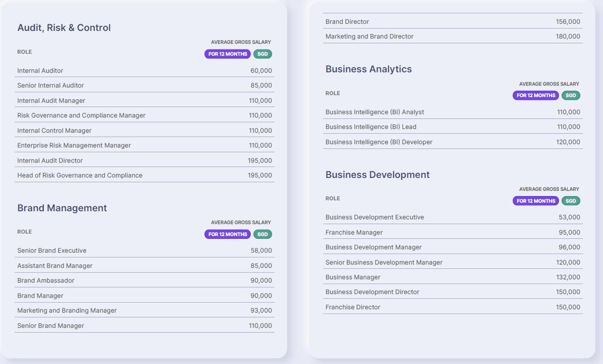The height and width of the screenshot is (364, 603).
Task: Click the Brand Management section heading
Action: (x=62, y=208)
